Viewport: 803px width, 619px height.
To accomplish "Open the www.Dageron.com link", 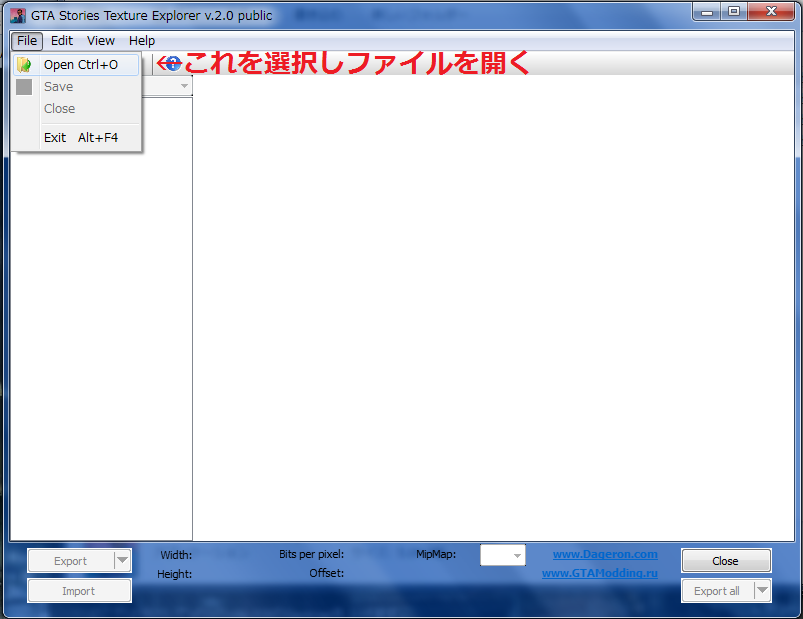I will [605, 554].
